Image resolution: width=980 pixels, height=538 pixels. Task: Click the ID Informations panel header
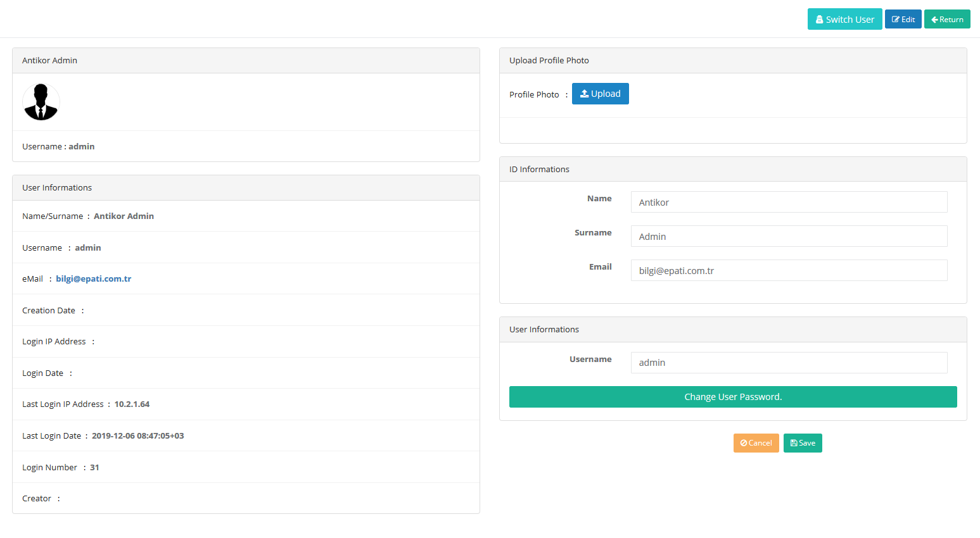click(x=733, y=169)
